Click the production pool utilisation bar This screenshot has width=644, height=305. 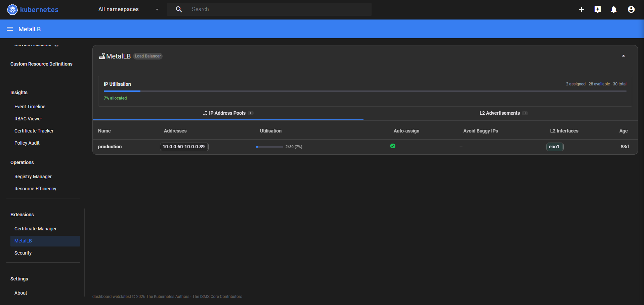point(269,147)
